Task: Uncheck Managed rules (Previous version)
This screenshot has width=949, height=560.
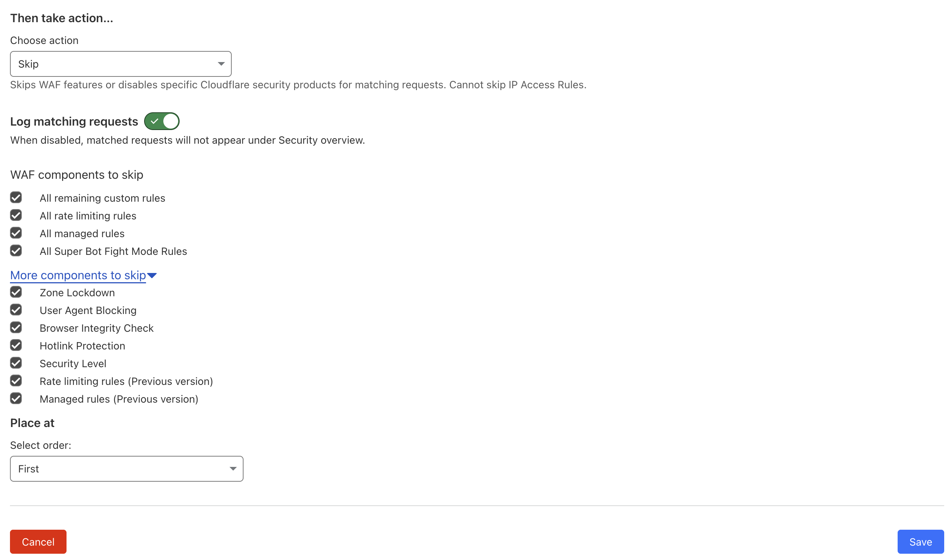Action: (16, 399)
